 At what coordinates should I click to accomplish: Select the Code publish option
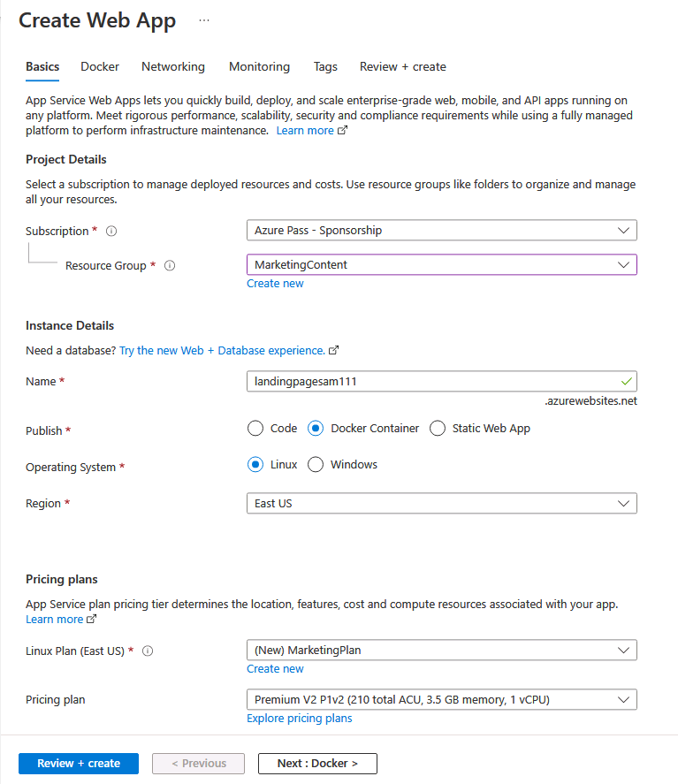[x=255, y=428]
